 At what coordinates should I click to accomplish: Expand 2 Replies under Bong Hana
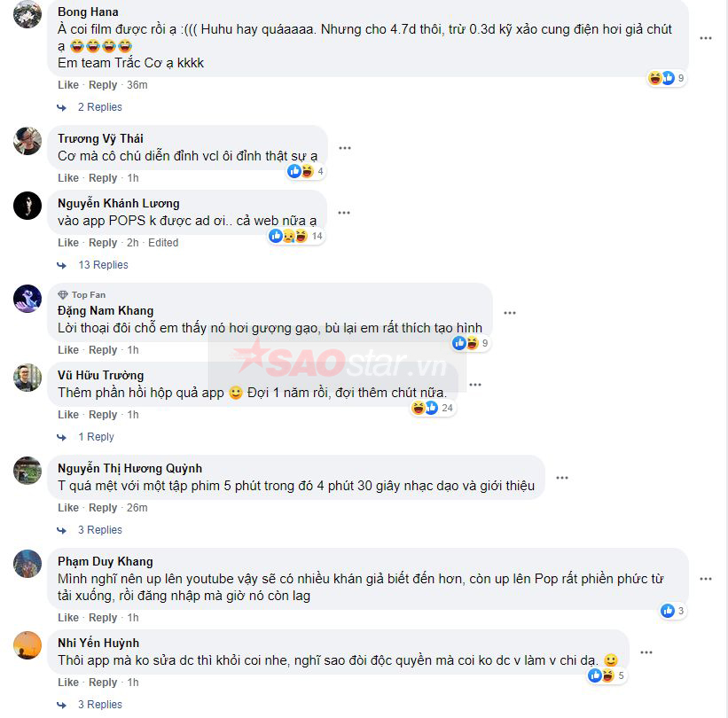pyautogui.click(x=99, y=107)
